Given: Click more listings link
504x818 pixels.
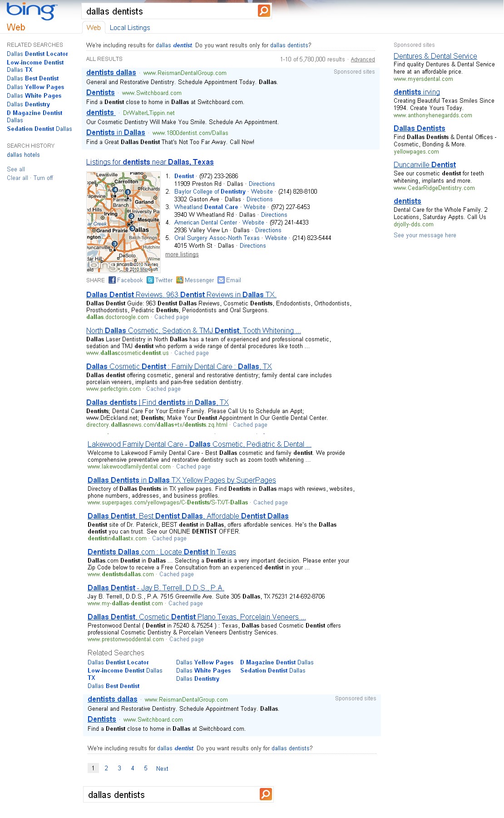Looking at the screenshot, I should (x=182, y=254).
